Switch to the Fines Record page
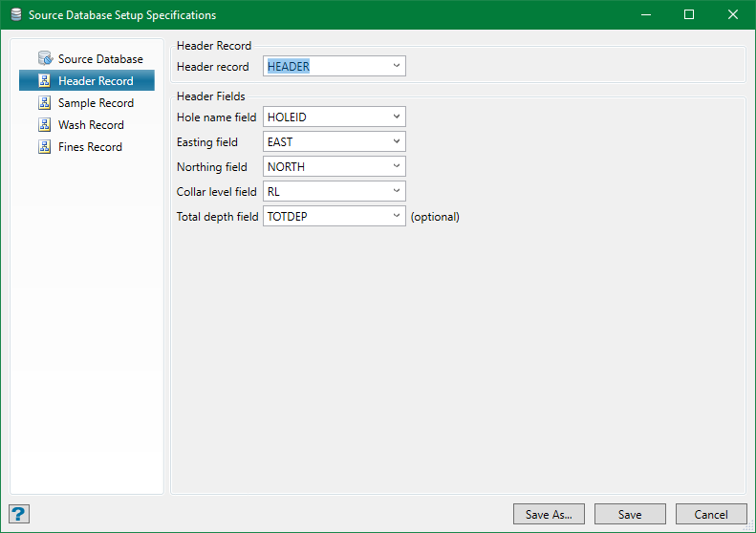 pos(90,147)
